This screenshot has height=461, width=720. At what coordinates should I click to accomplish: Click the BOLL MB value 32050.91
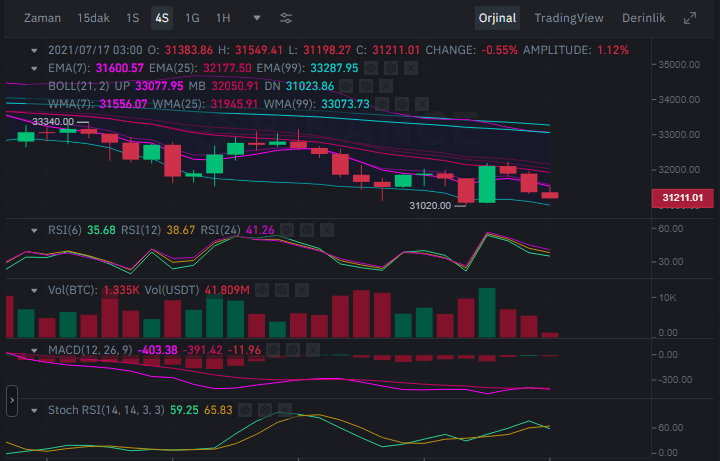click(x=235, y=86)
